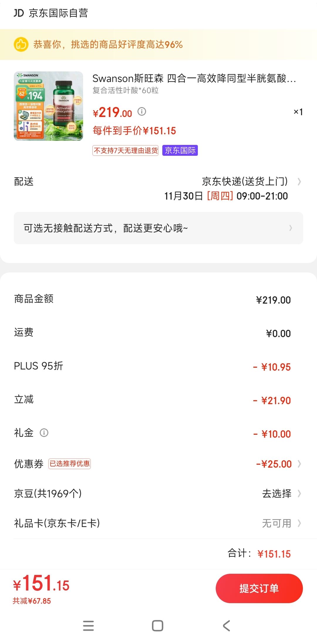This screenshot has height=644, width=317.
Task: Open the Swanson斯旺森 product title
Action: point(194,78)
